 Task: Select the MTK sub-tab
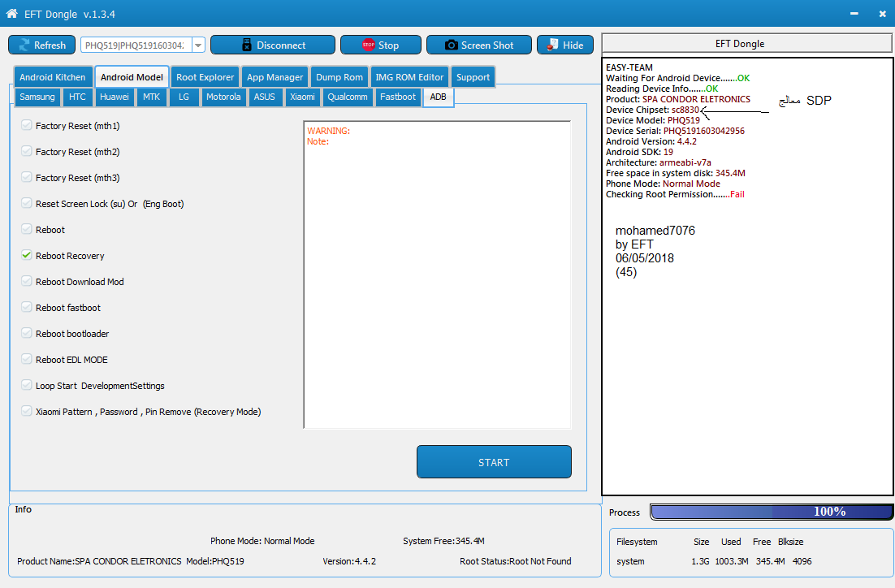(151, 97)
